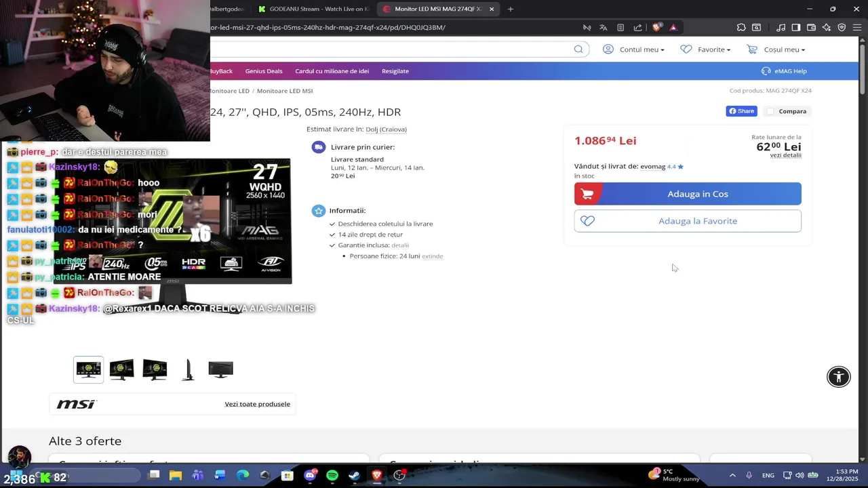Click the shopping cart icon on Adauga in Cos

(x=587, y=194)
